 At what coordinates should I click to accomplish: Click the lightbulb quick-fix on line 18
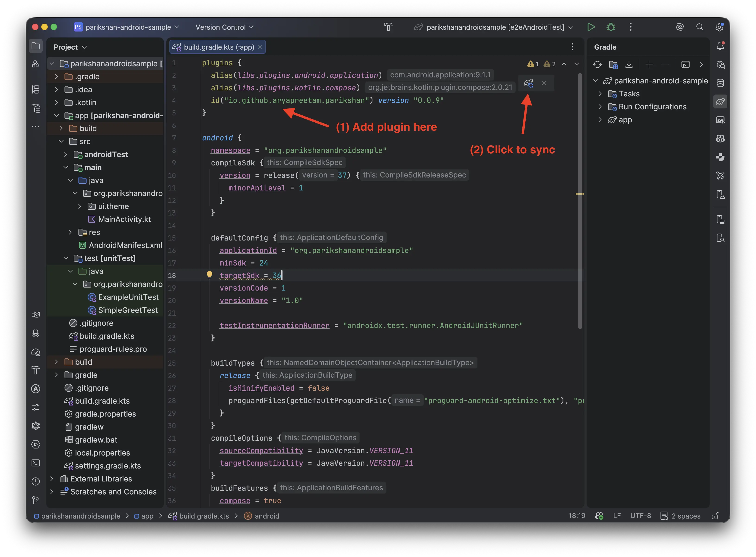tap(210, 275)
